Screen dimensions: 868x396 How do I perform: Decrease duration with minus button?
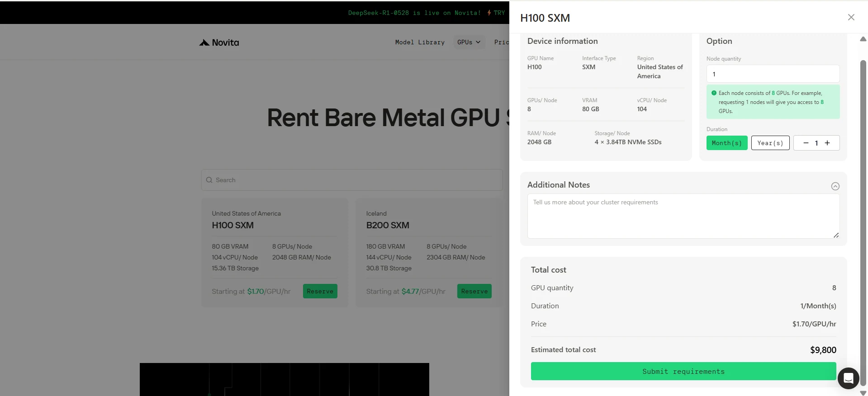pyautogui.click(x=806, y=143)
